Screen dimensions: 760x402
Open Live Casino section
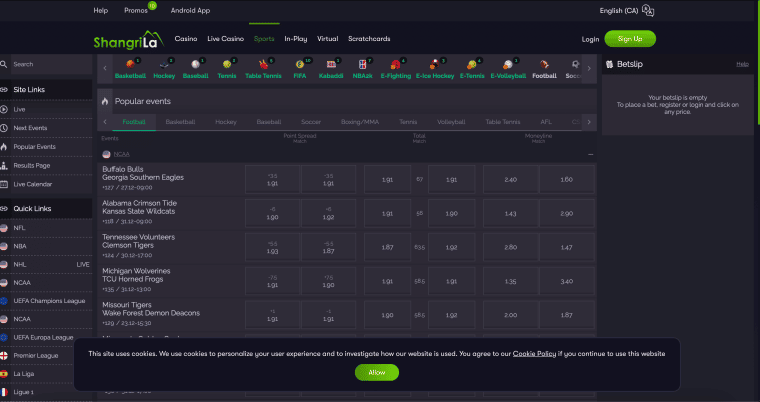[225, 39]
